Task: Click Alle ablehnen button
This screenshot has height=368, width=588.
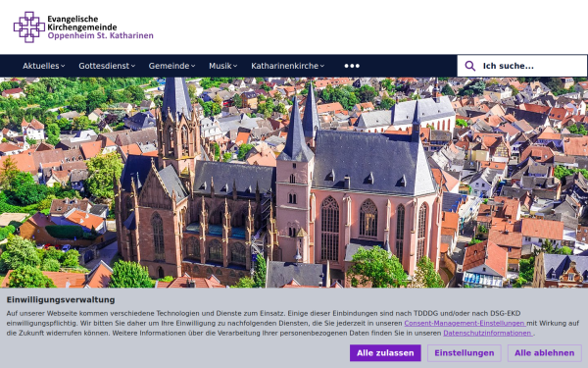Action: point(544,353)
